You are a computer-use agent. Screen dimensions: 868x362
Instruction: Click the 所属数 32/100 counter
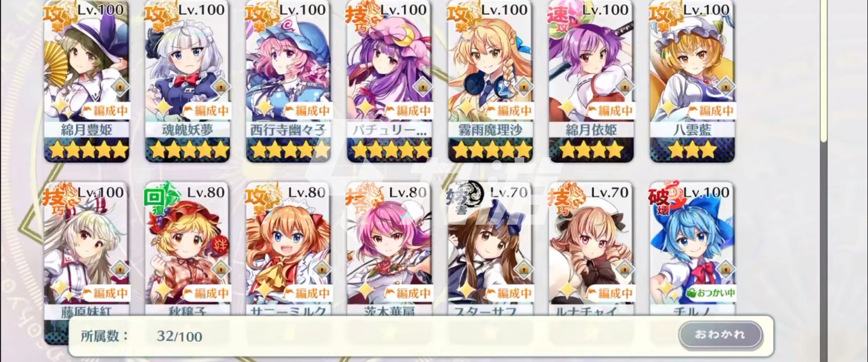point(141,336)
